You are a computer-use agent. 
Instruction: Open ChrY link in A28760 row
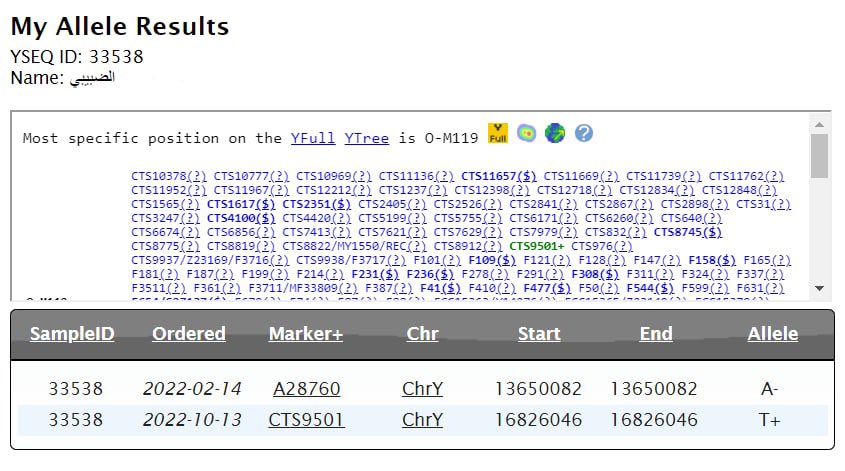(x=422, y=389)
